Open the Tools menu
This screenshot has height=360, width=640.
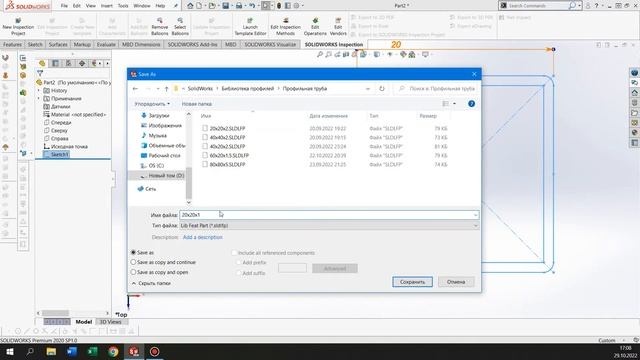[123, 6]
